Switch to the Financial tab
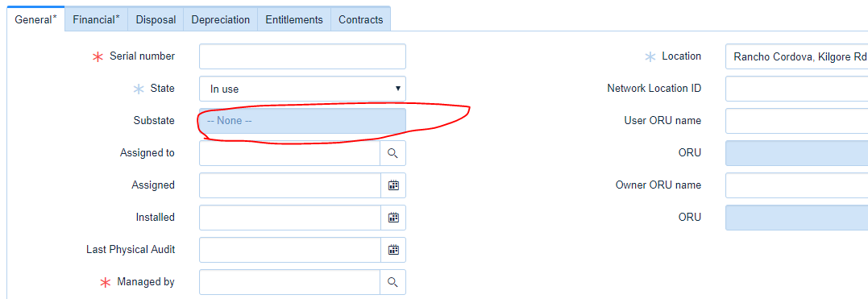Image resolution: width=868 pixels, height=299 pixels. 97,19
